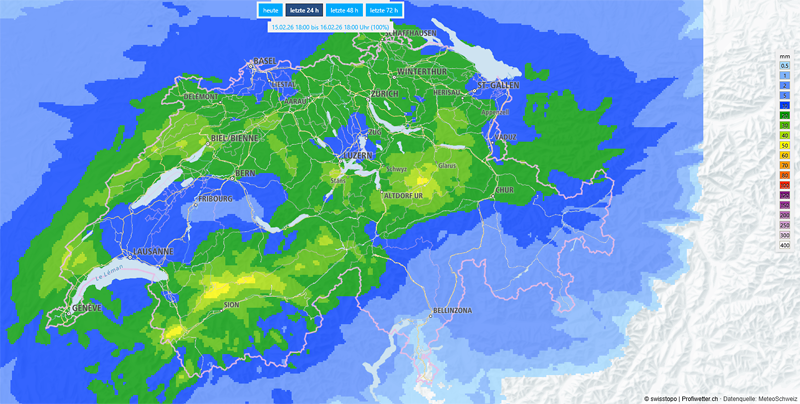Image resolution: width=800 pixels, height=404 pixels.
Task: Click the ST. GALLEN city label
Action: (x=498, y=85)
